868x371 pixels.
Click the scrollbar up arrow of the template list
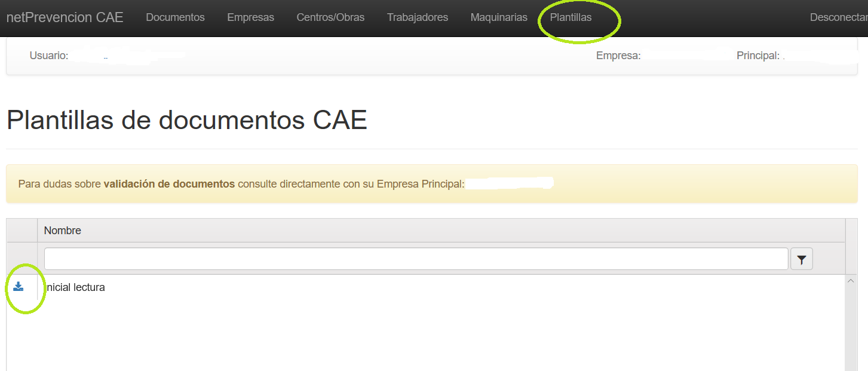tap(851, 280)
